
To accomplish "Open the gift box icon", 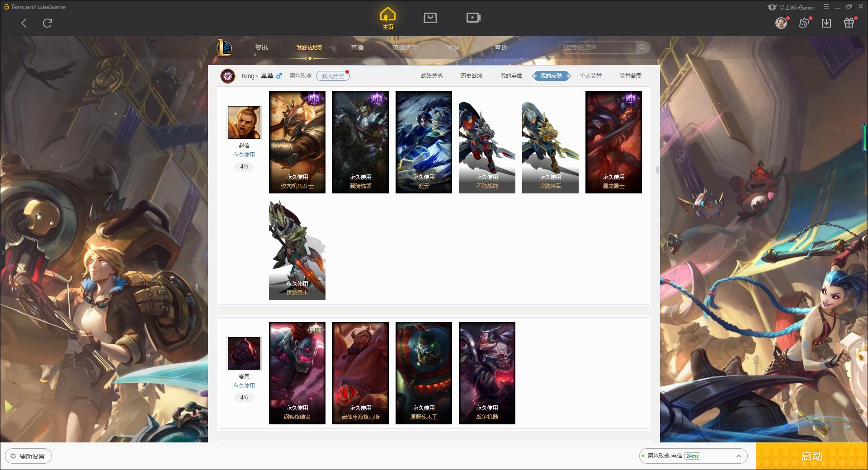I will (849, 23).
